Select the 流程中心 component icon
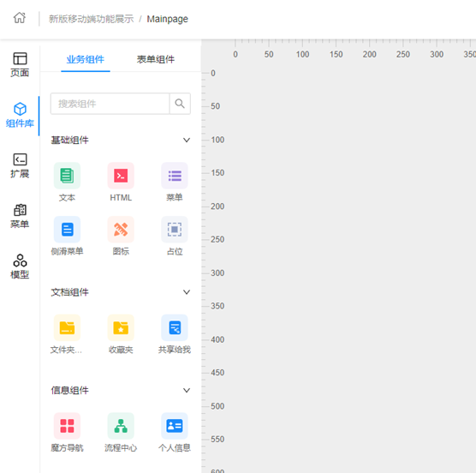The width and height of the screenshot is (476, 473). tap(121, 426)
